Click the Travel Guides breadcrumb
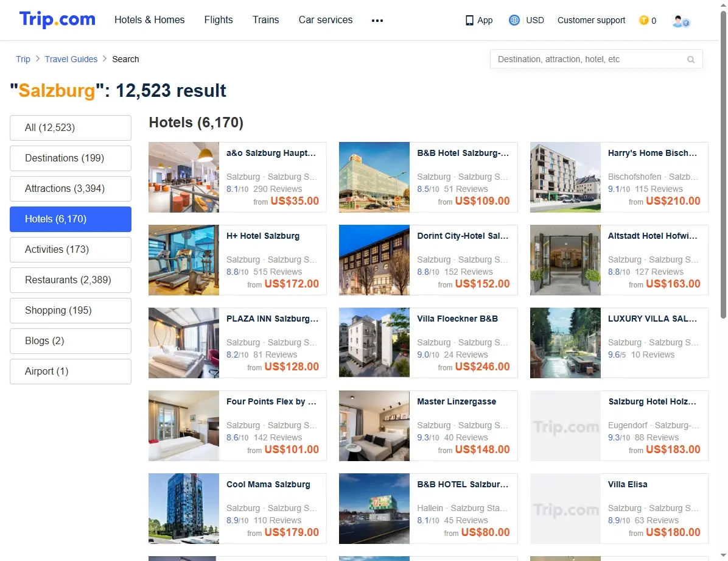 point(71,59)
